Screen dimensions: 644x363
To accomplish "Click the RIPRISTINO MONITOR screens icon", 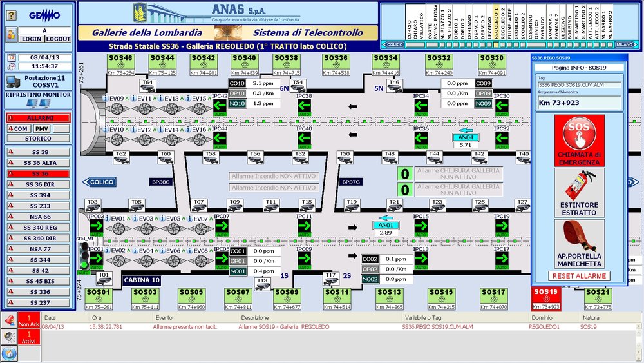I will pyautogui.click(x=38, y=104).
